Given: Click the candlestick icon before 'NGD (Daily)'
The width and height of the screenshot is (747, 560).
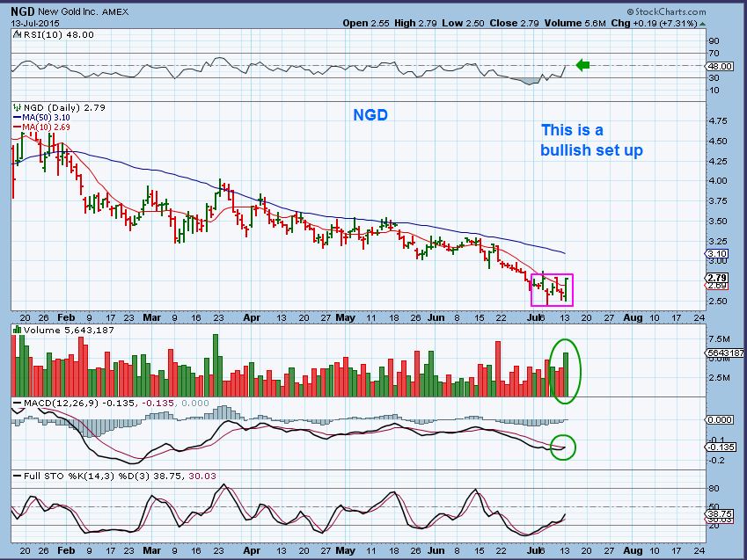Looking at the screenshot, I should click(17, 107).
